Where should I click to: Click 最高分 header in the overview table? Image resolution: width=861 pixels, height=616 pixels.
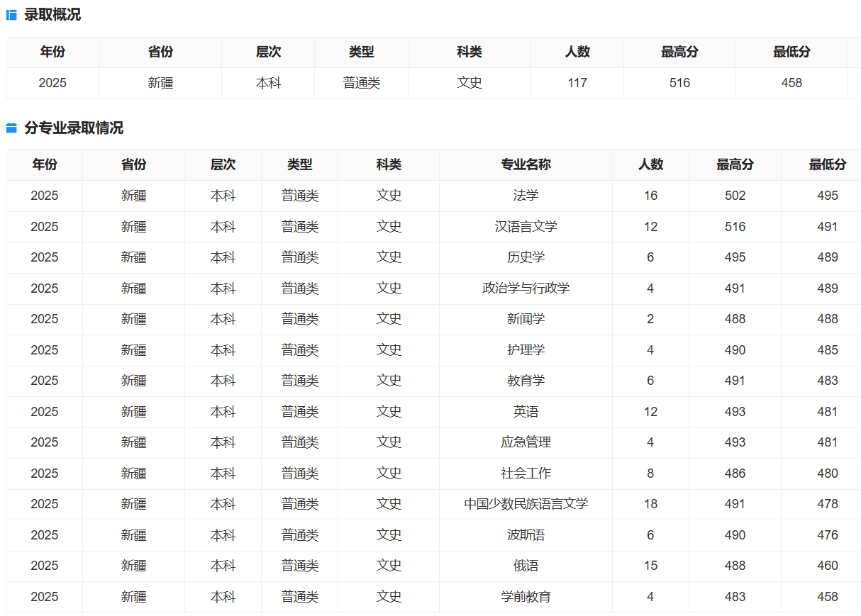[x=679, y=52]
